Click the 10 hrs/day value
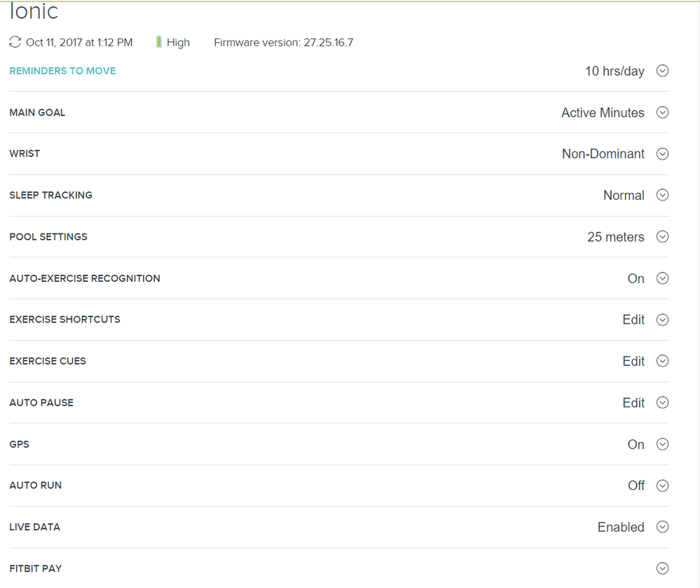The width and height of the screenshot is (700, 588). [x=615, y=71]
